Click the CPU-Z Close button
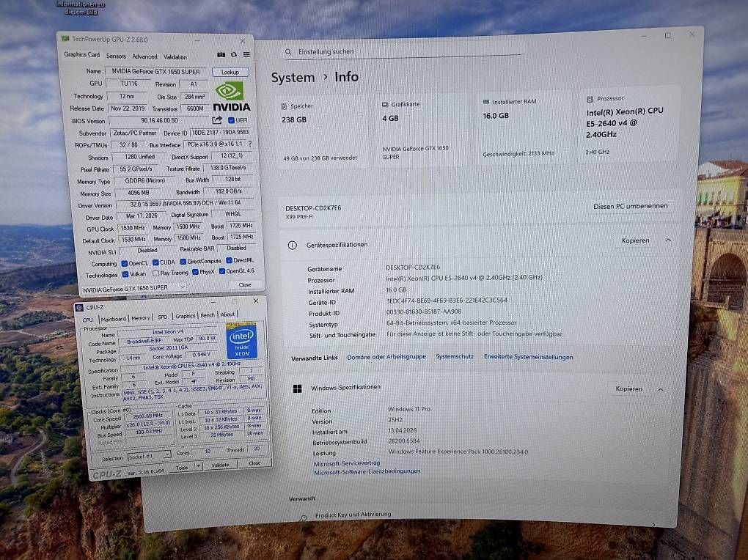This screenshot has width=748, height=560. click(254, 463)
